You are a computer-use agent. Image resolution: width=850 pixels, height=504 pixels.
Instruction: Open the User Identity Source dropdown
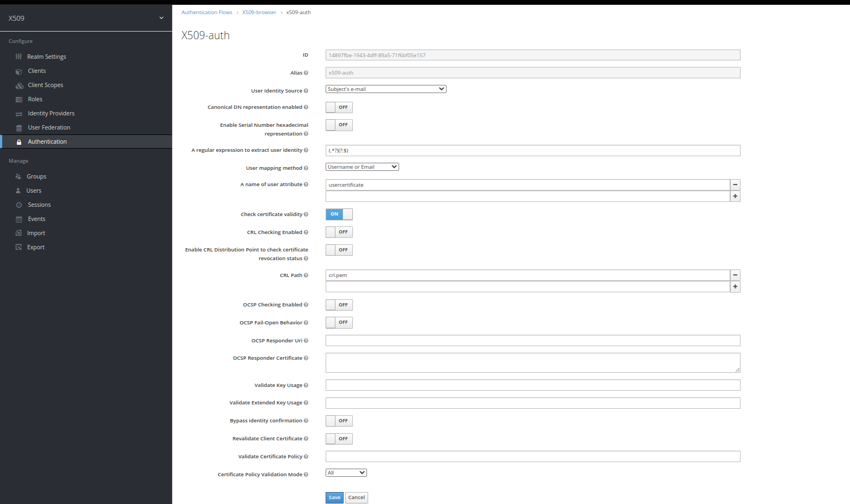pos(386,89)
